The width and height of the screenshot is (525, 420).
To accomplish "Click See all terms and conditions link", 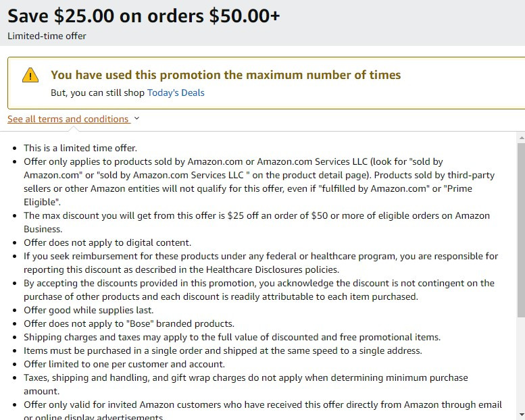I will pos(69,119).
